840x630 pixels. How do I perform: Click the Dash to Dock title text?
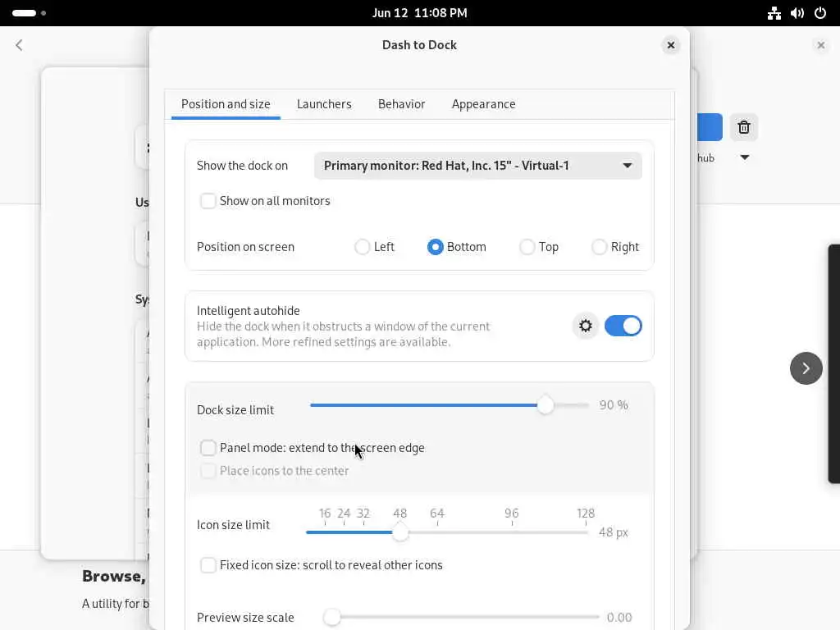(x=419, y=45)
